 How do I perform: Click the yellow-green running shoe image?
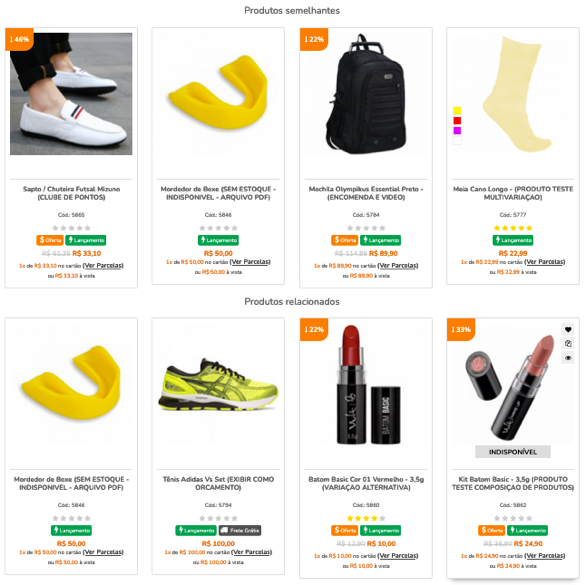[x=218, y=385]
